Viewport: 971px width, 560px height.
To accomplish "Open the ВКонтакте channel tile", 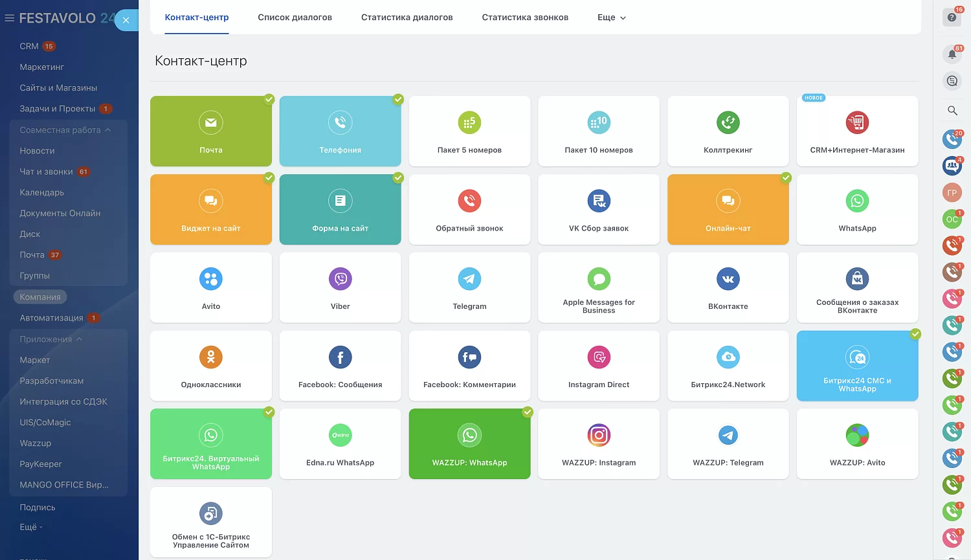I will 728,287.
